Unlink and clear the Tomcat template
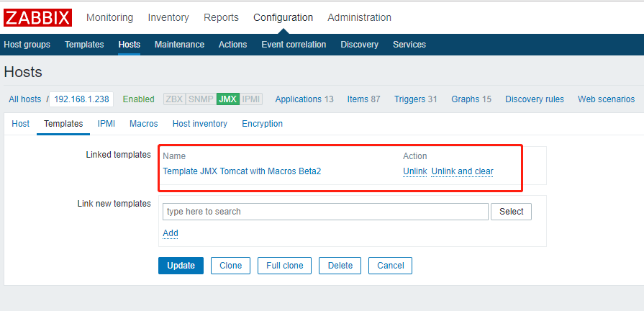The image size is (644, 311). point(462,171)
